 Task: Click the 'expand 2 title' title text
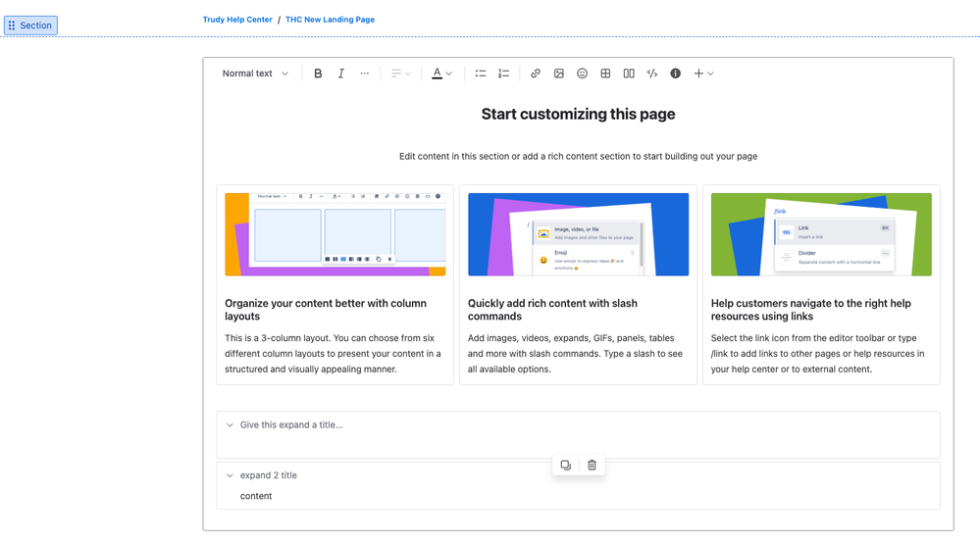coord(269,475)
